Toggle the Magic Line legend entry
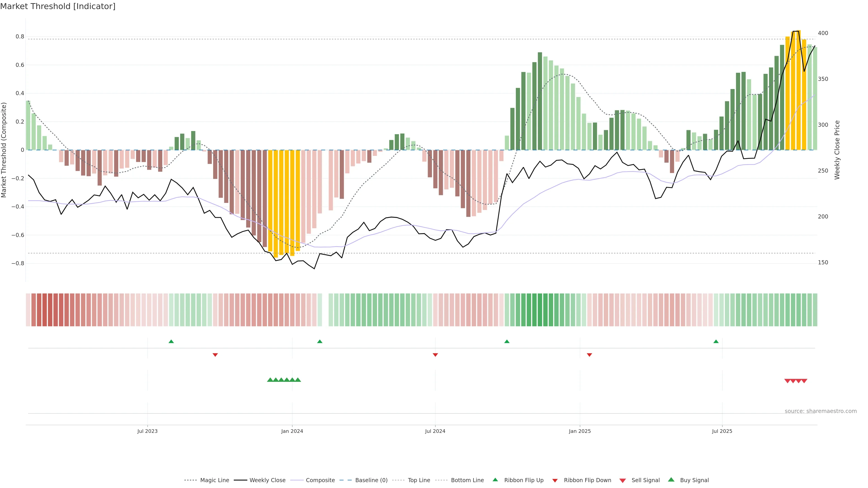This screenshot has width=868, height=488. (x=214, y=480)
